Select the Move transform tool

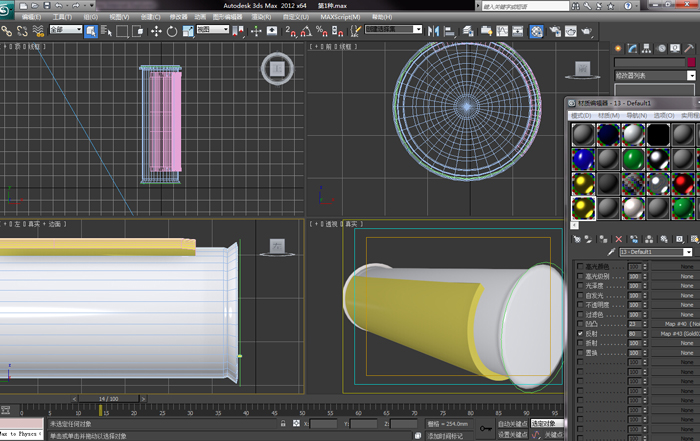155,31
